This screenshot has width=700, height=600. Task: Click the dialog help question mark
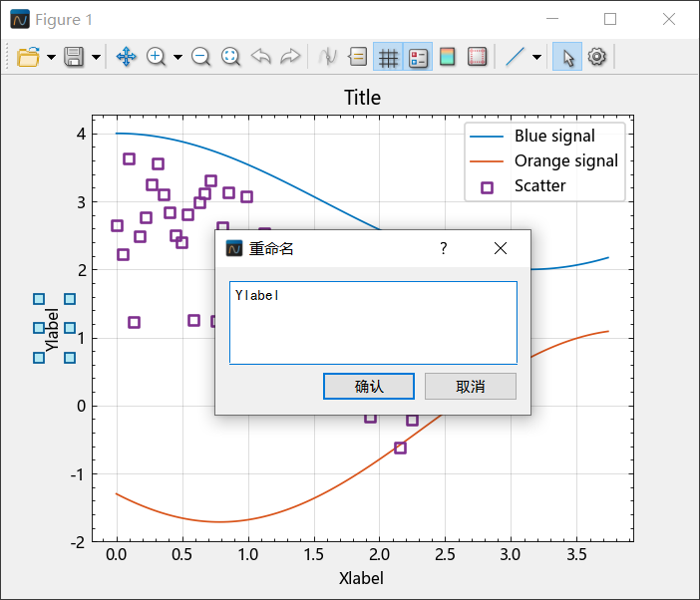coord(444,248)
